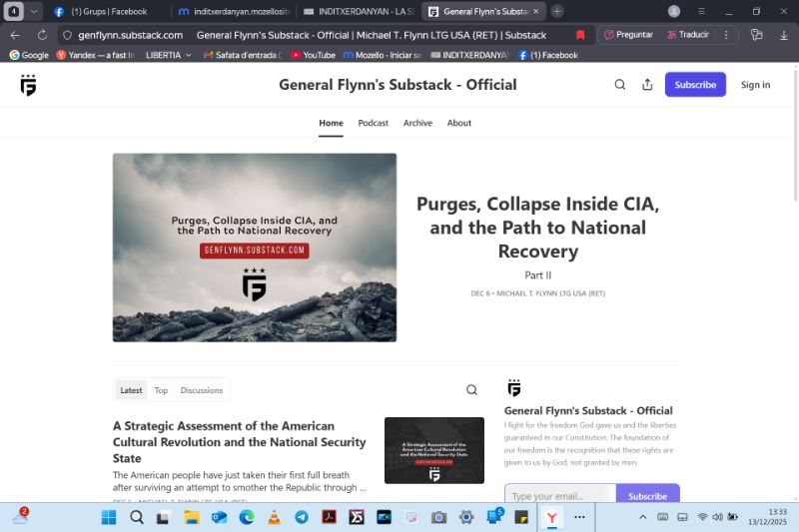Switch post list to Top
The width and height of the screenshot is (799, 532).
click(x=161, y=390)
